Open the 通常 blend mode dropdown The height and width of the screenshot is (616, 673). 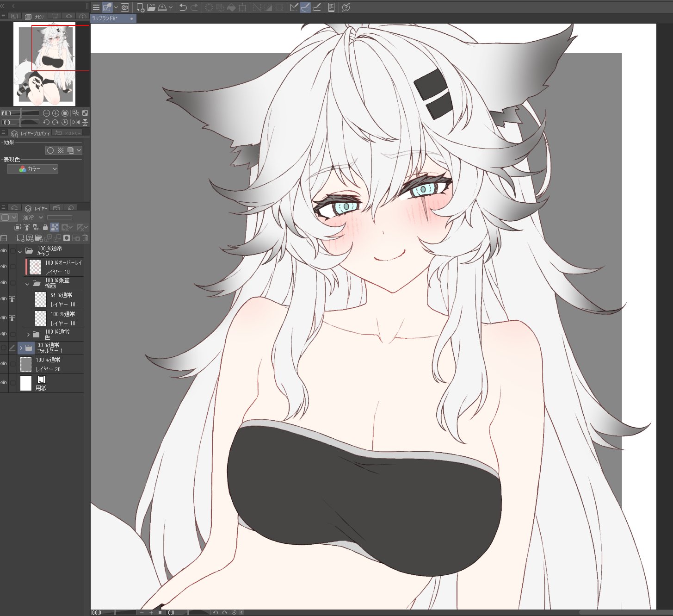(33, 217)
